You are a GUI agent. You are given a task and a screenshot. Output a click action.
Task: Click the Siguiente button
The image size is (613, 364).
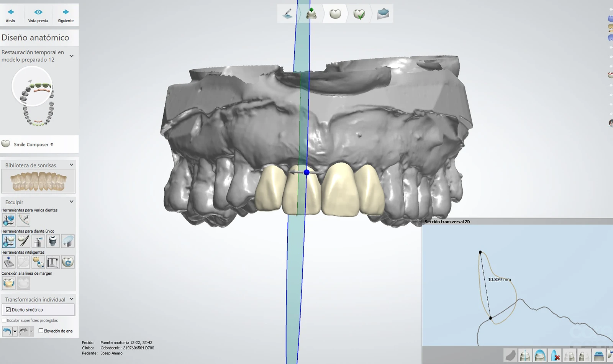(x=66, y=15)
